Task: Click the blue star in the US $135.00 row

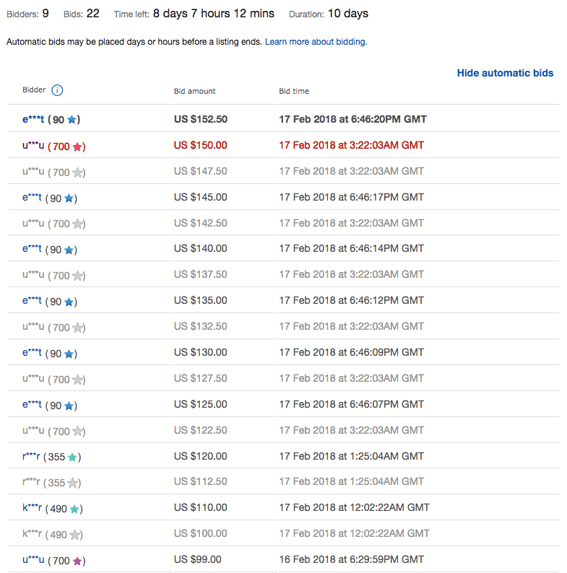Action: (69, 302)
